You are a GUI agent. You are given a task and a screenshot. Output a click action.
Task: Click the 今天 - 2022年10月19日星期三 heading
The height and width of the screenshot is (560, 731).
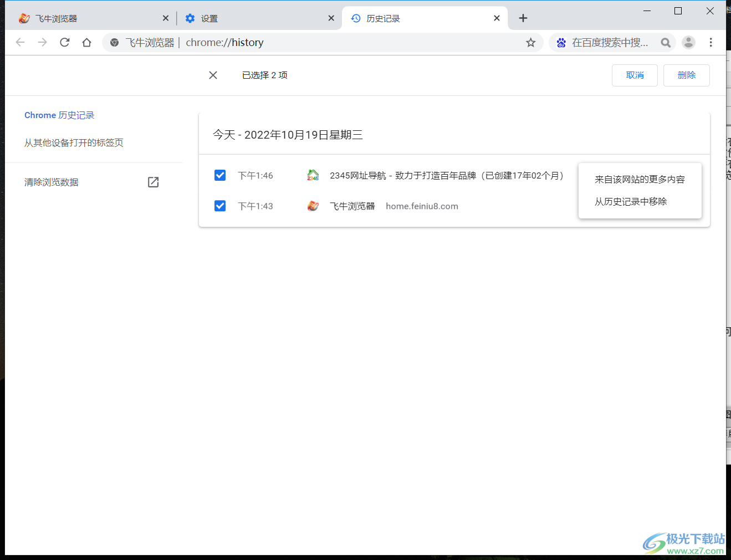288,135
